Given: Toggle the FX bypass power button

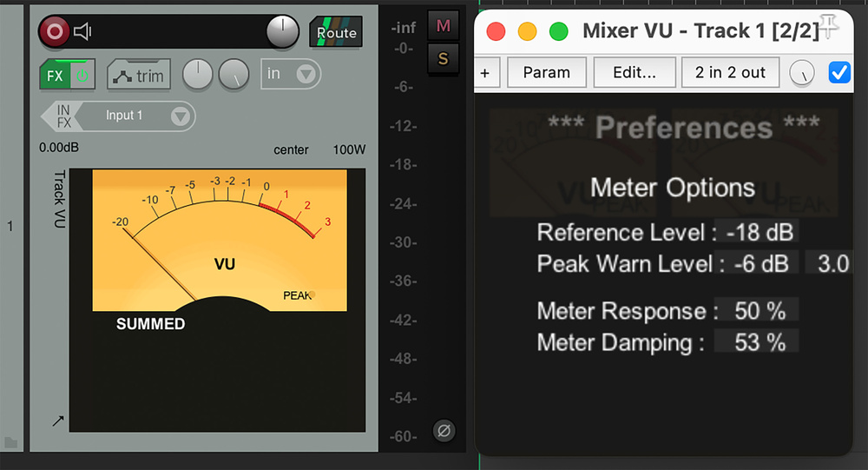Looking at the screenshot, I should pyautogui.click(x=83, y=76).
